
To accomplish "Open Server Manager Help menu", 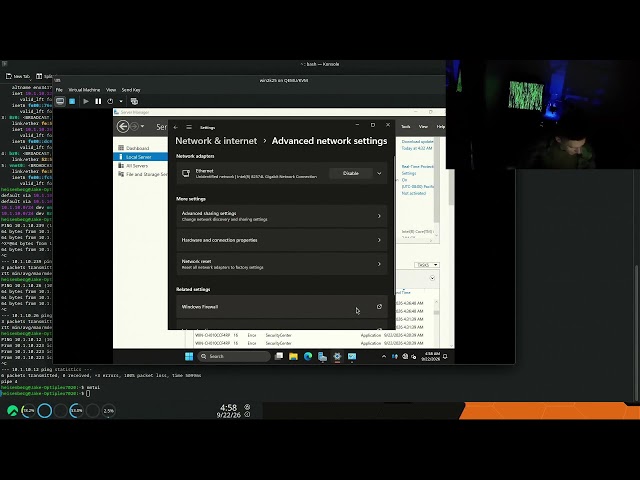I will click(x=441, y=127).
